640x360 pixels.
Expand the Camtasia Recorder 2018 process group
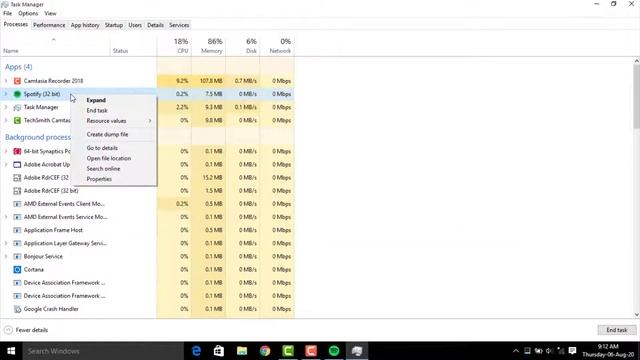pyautogui.click(x=6, y=81)
